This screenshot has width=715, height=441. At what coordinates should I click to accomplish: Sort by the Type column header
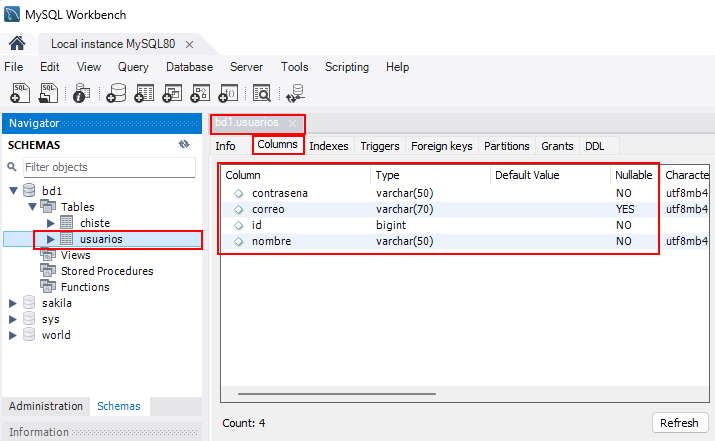[x=430, y=175]
